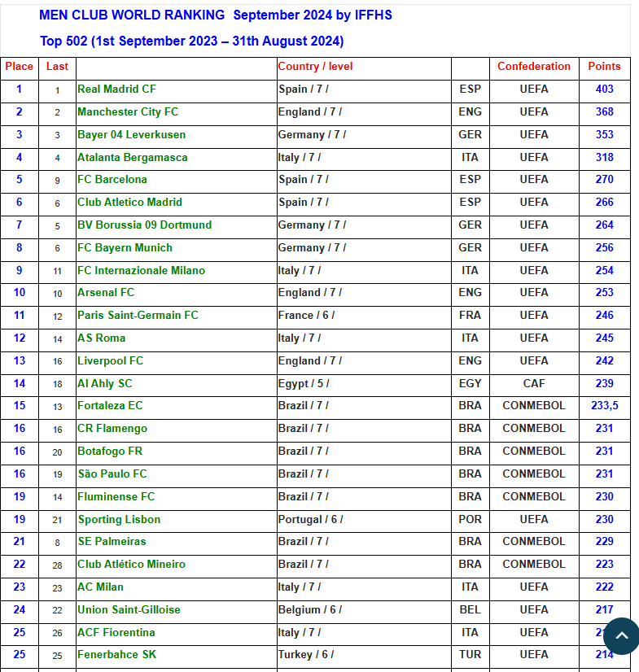639x672 pixels.
Task: Click the 'Top 502' date range subtitle
Action: click(x=192, y=41)
